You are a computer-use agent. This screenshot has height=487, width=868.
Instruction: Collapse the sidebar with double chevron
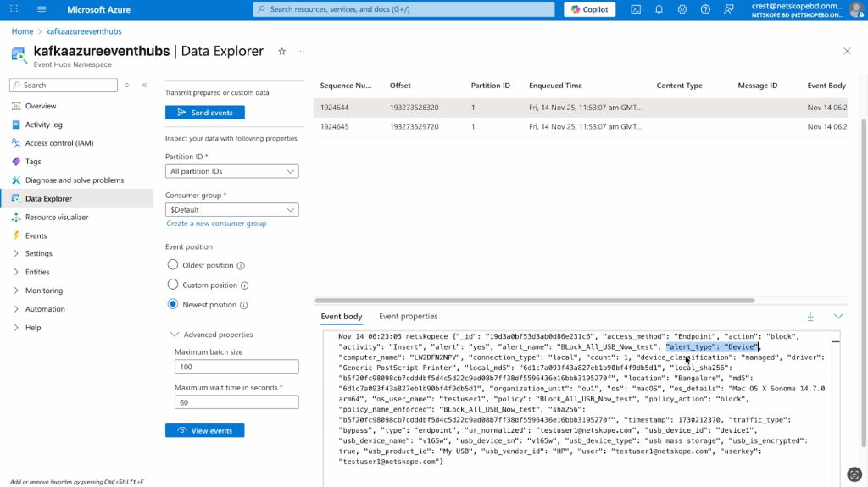(x=144, y=86)
